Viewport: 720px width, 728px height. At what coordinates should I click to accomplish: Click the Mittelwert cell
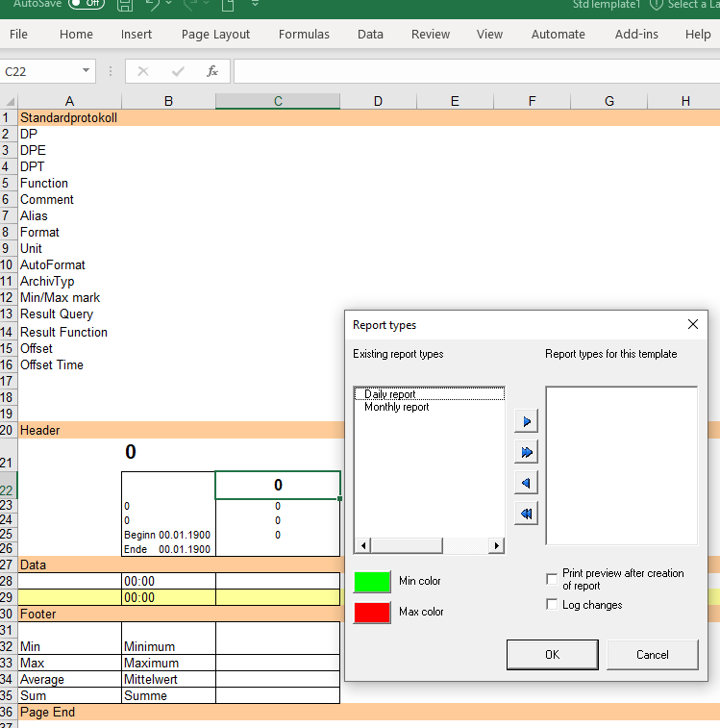(168, 679)
